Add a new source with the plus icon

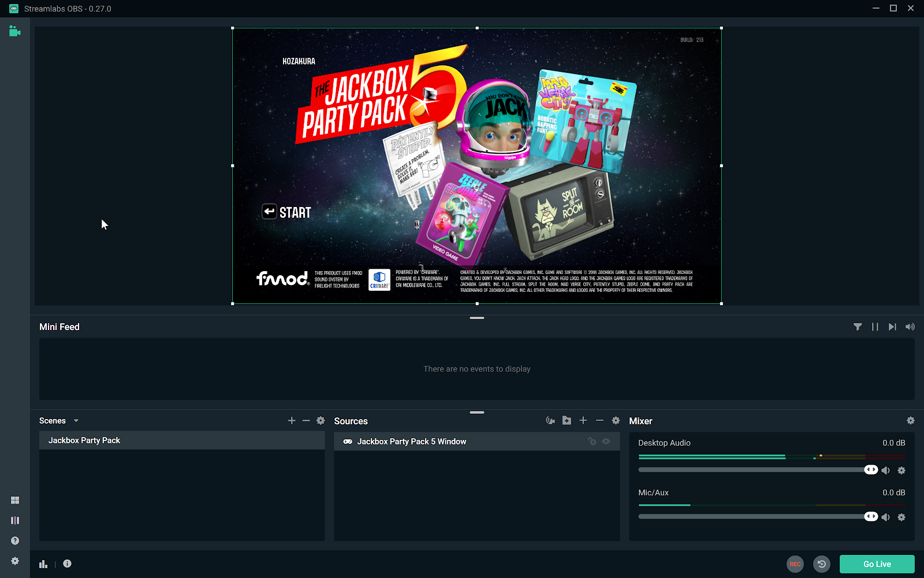point(583,421)
